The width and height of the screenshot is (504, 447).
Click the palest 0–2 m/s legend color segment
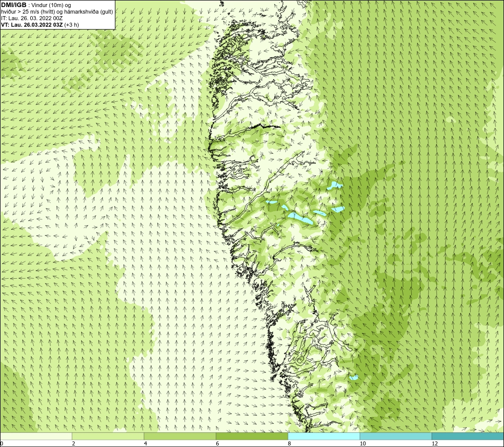pyautogui.click(x=36, y=436)
